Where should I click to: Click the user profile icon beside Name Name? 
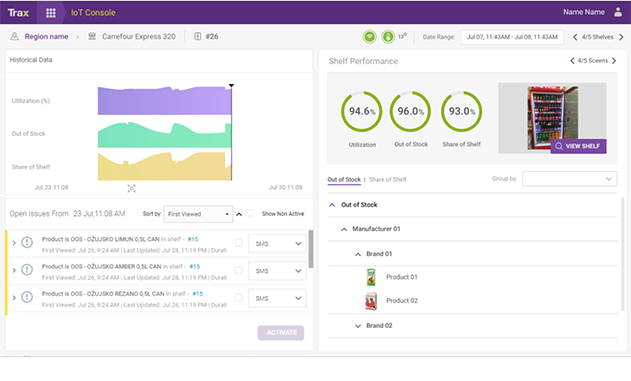(x=618, y=12)
